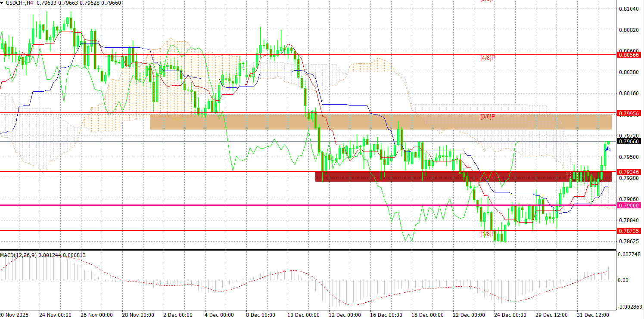Click the blue arrow marker at current price
Viewport: 644px width, 319px height.
(x=608, y=149)
